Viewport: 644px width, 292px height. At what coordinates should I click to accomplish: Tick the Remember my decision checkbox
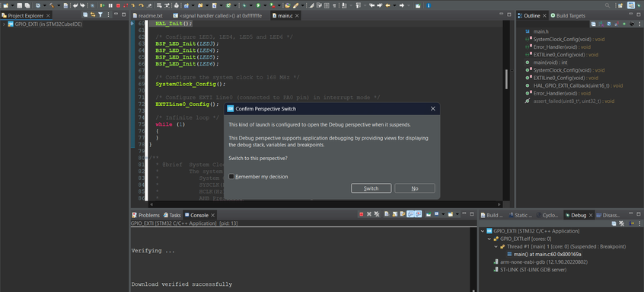coord(231,176)
